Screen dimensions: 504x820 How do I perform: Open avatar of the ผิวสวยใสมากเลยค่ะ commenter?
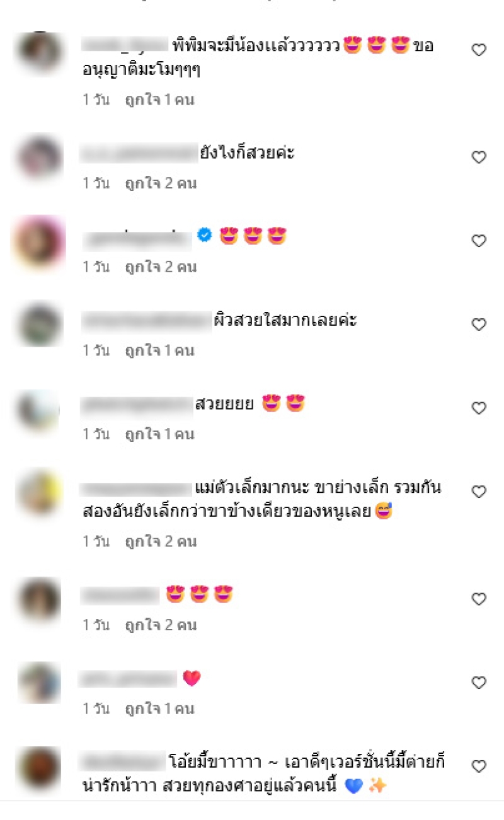(39, 324)
